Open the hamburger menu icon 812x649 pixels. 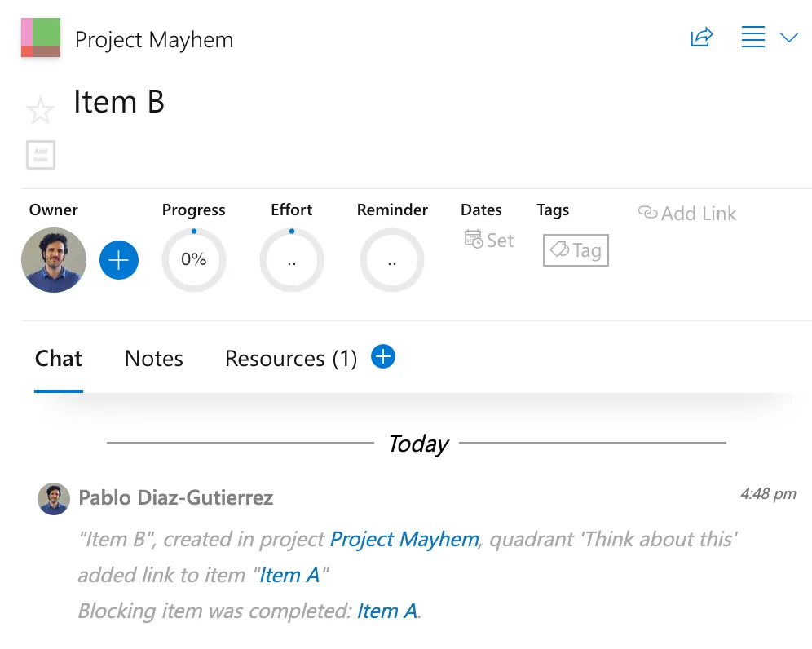tap(752, 37)
